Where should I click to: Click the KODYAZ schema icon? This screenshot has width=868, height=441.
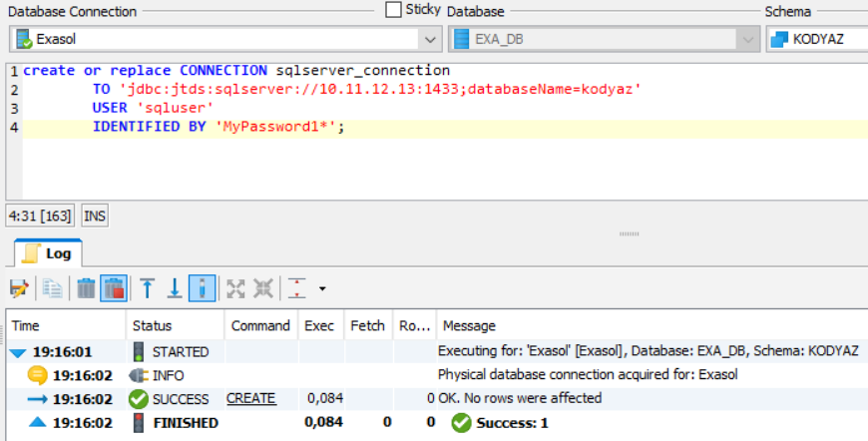pyautogui.click(x=779, y=39)
